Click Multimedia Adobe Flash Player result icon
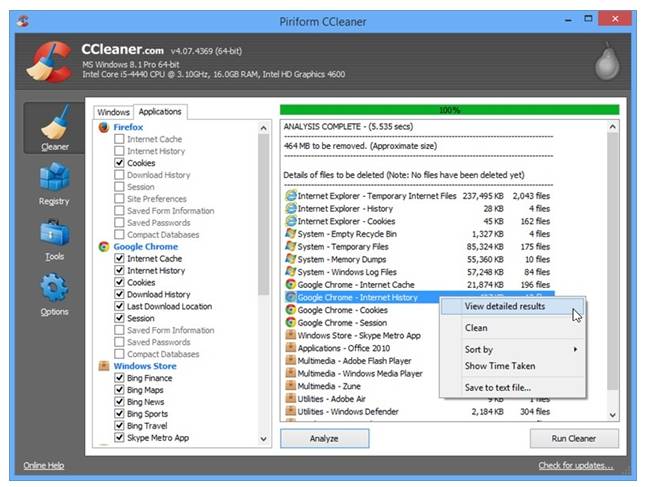The height and width of the screenshot is (487, 647). [291, 361]
